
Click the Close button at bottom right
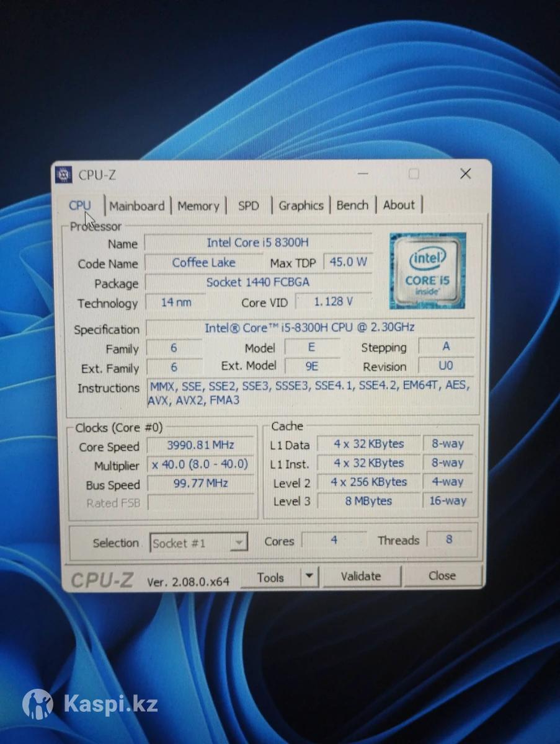[x=442, y=576]
